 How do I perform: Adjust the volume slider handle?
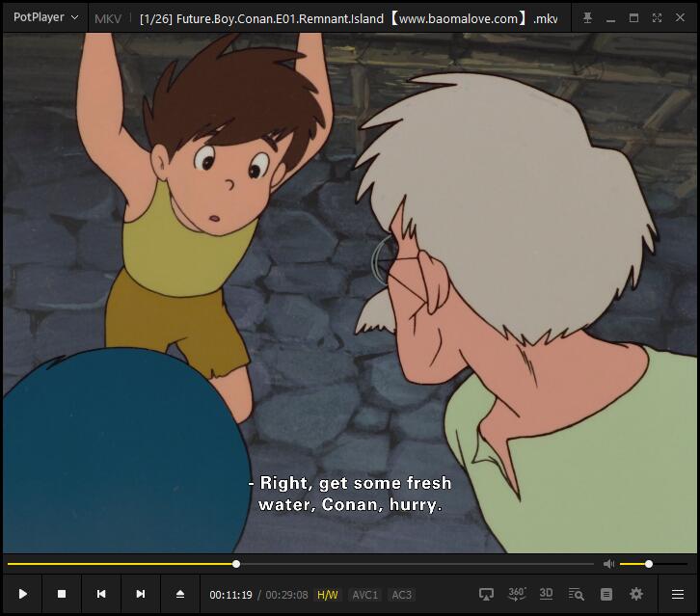click(649, 564)
